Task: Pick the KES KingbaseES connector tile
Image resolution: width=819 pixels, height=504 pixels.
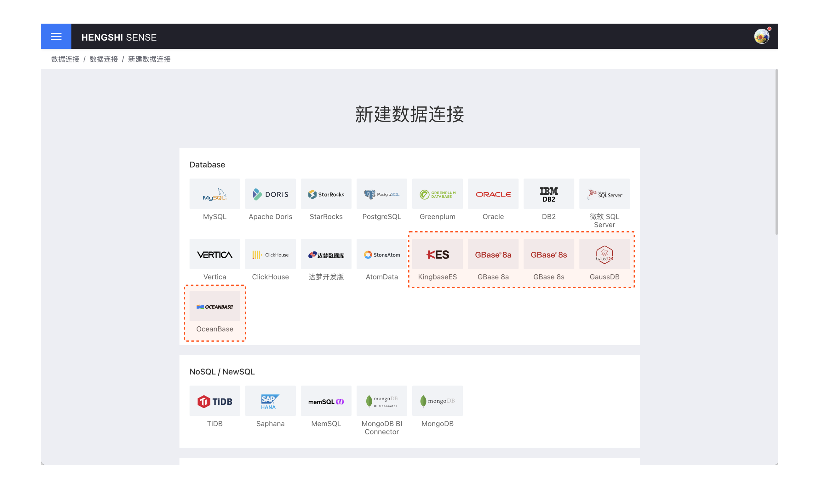Action: [x=437, y=254]
